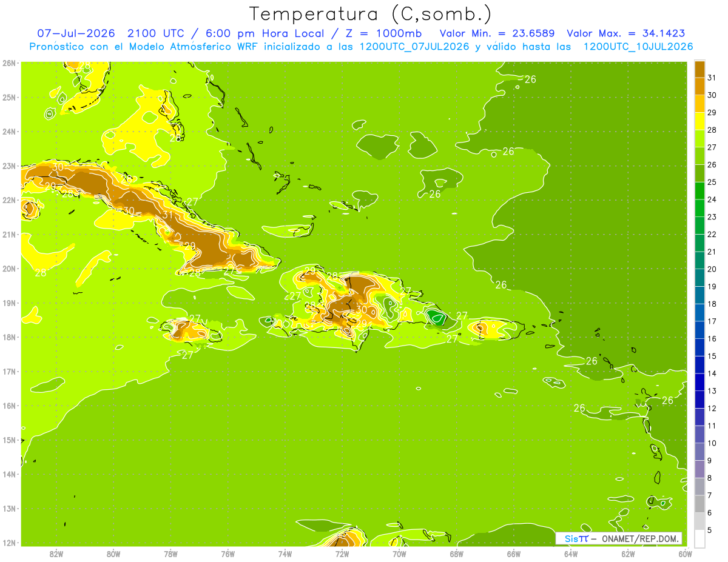Select initialization stamp "1200UTC_07JUL2026"
The image size is (728, 562).
click(x=414, y=47)
